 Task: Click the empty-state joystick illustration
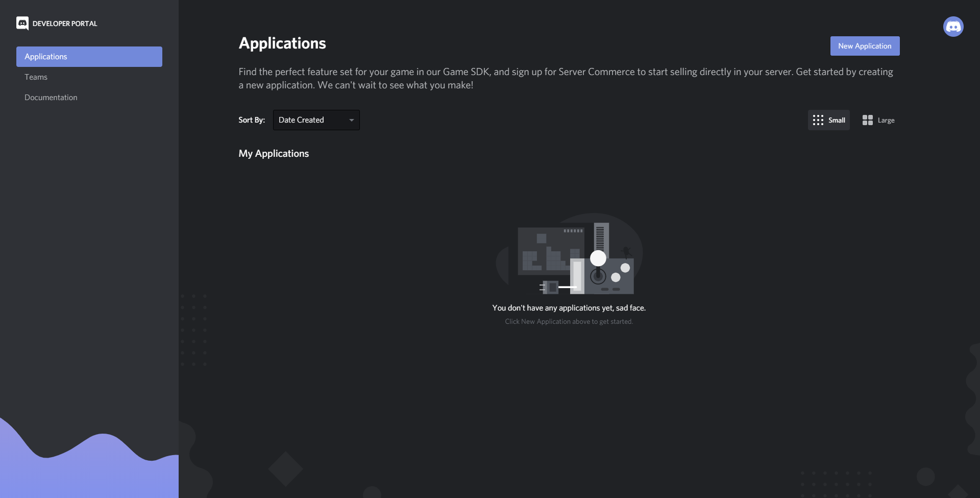(x=569, y=254)
